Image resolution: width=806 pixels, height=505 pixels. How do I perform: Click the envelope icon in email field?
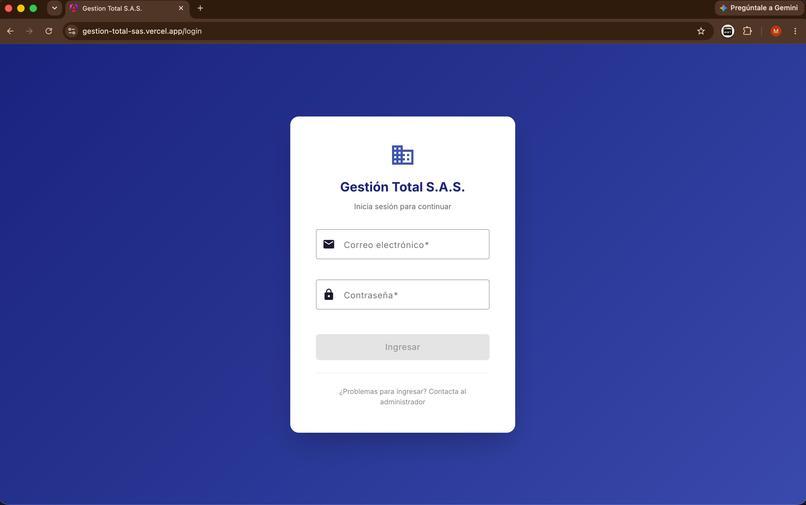(x=329, y=244)
